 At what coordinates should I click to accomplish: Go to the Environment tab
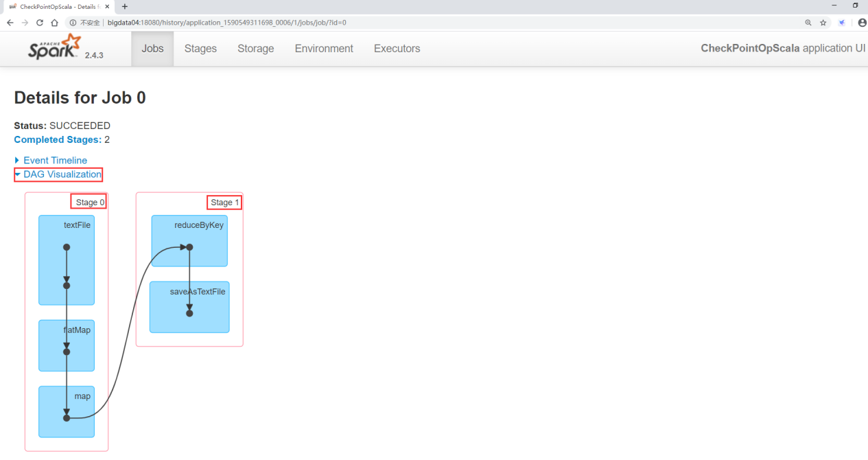(x=324, y=49)
